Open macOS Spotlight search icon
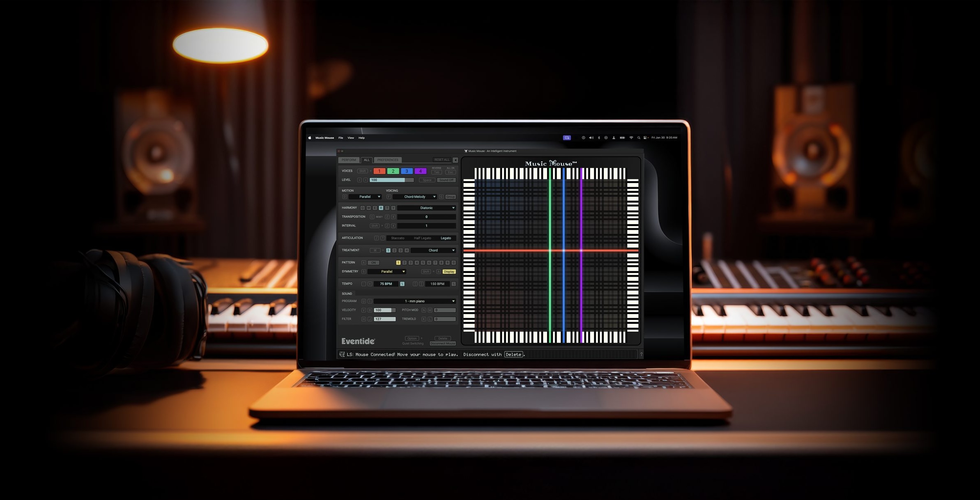The image size is (980, 500). [639, 138]
